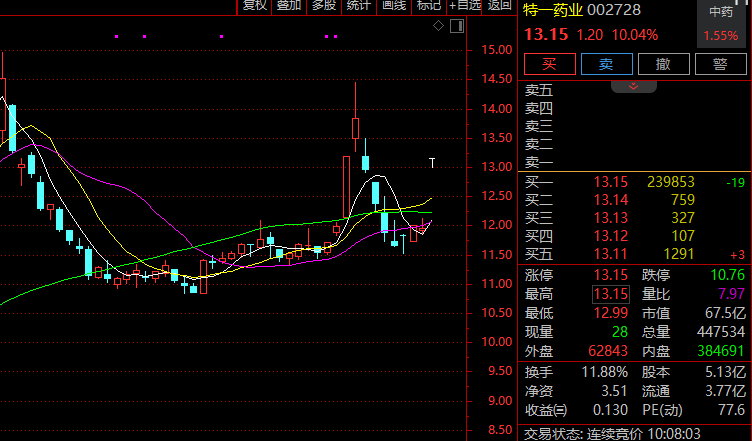Open the 复权 toolbar option

click(255, 6)
